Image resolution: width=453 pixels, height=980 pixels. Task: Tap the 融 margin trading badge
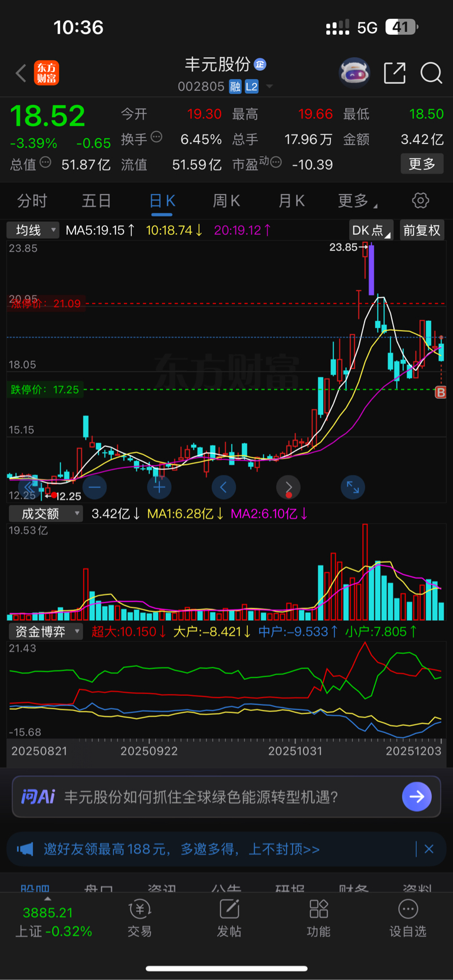pos(235,87)
